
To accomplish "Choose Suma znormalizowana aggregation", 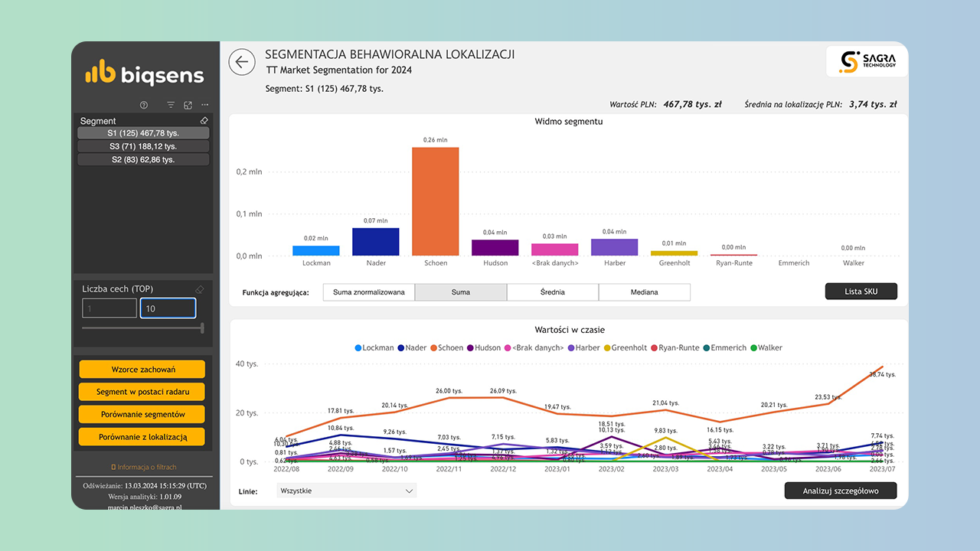I will 369,292.
